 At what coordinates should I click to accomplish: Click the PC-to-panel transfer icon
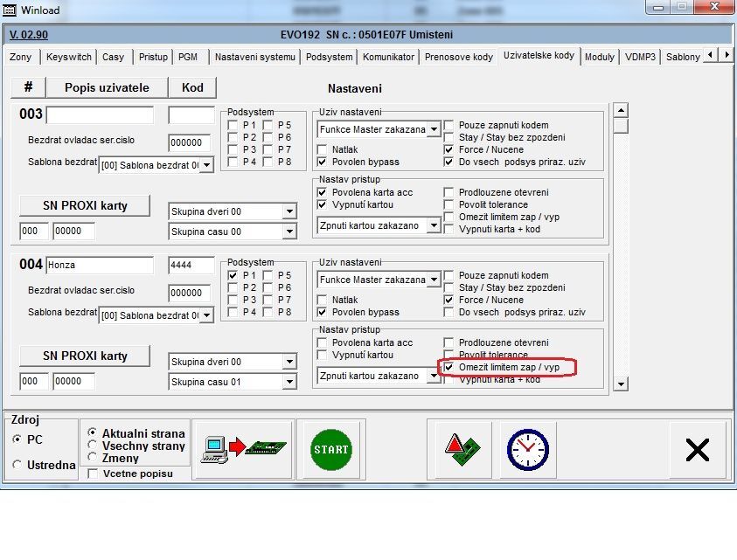[242, 447]
